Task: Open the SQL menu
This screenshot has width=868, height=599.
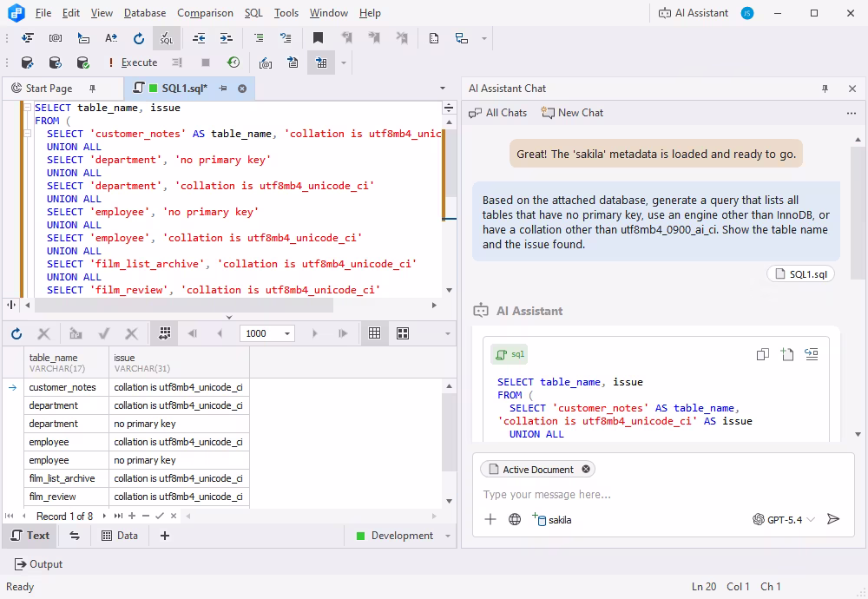Action: [x=253, y=13]
